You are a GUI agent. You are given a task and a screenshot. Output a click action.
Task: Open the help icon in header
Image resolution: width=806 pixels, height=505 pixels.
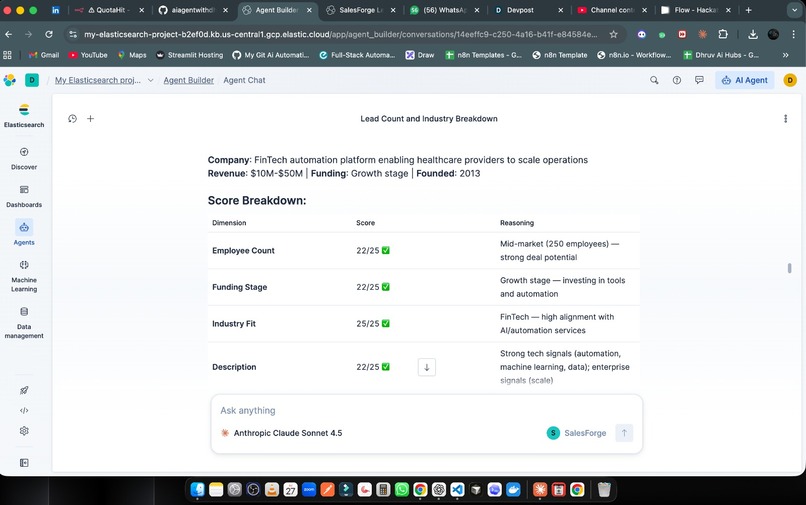click(x=677, y=80)
